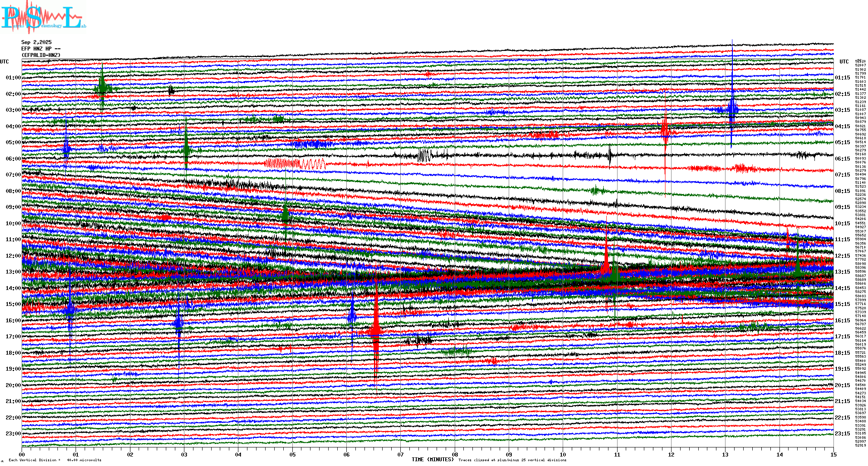
Task: Click the "09:00" hour label
Action: (x=13, y=207)
